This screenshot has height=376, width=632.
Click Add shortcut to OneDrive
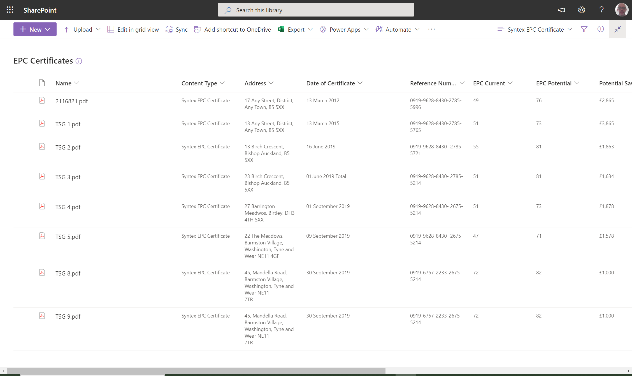tap(233, 29)
